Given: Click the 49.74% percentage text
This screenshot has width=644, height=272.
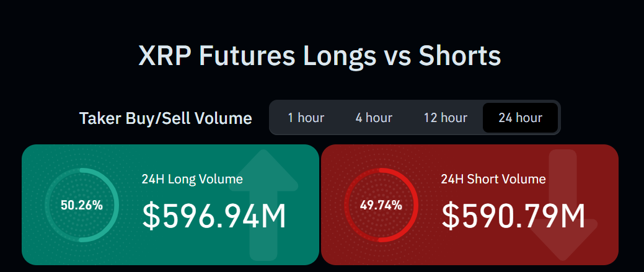Looking at the screenshot, I should point(381,205).
